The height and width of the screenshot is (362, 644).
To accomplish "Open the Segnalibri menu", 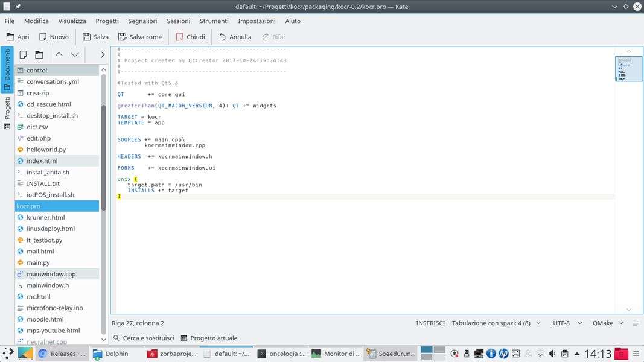I will click(142, 21).
